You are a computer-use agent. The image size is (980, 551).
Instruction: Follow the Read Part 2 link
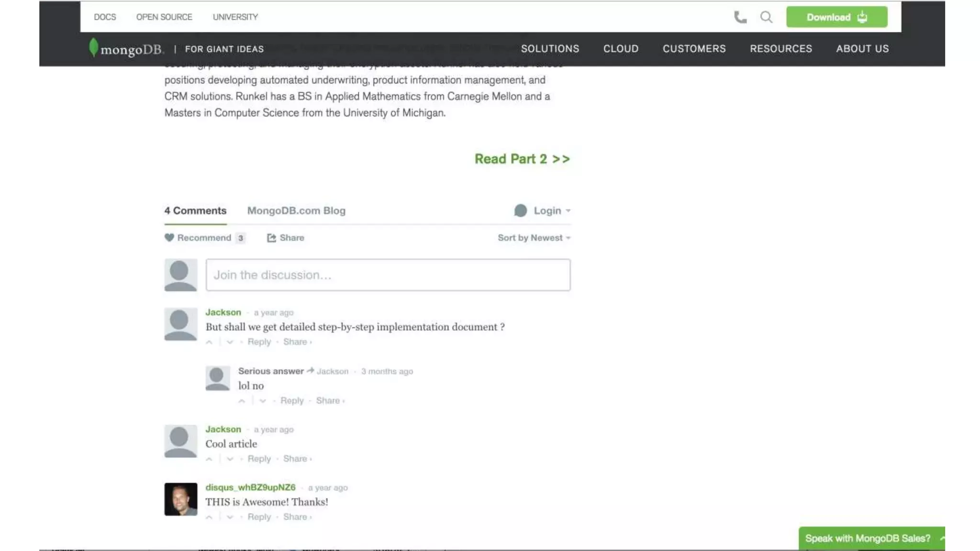522,159
